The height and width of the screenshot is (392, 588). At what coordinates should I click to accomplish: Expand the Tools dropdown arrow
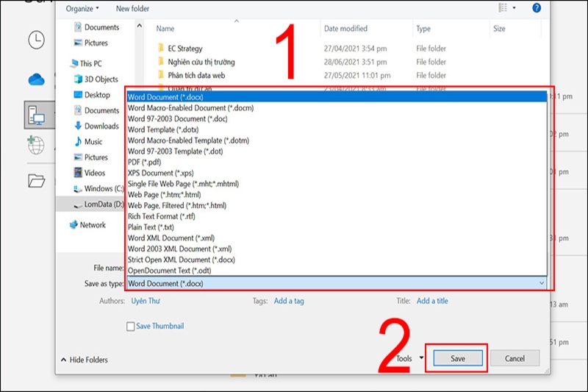pos(421,358)
